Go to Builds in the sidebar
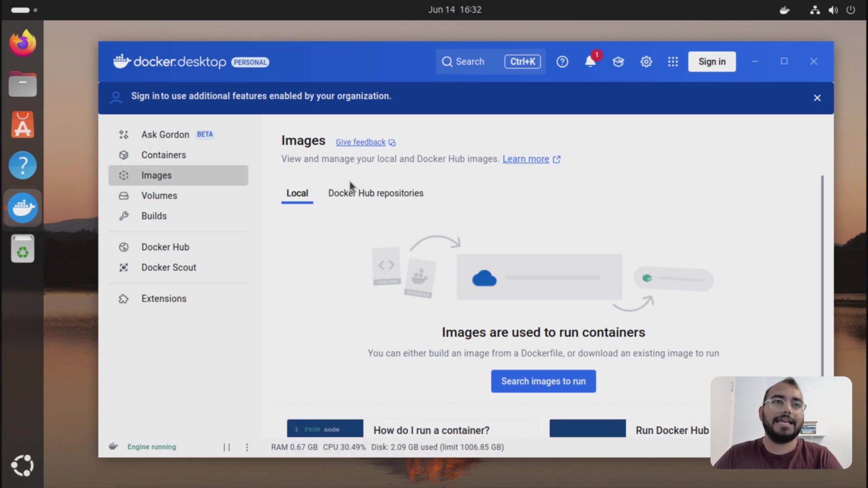 tap(178, 216)
